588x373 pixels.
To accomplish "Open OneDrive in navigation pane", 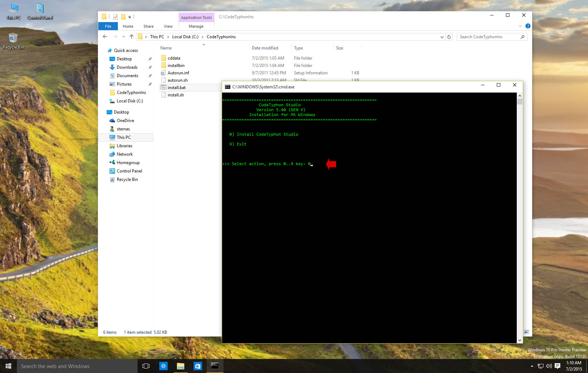I will coord(125,121).
